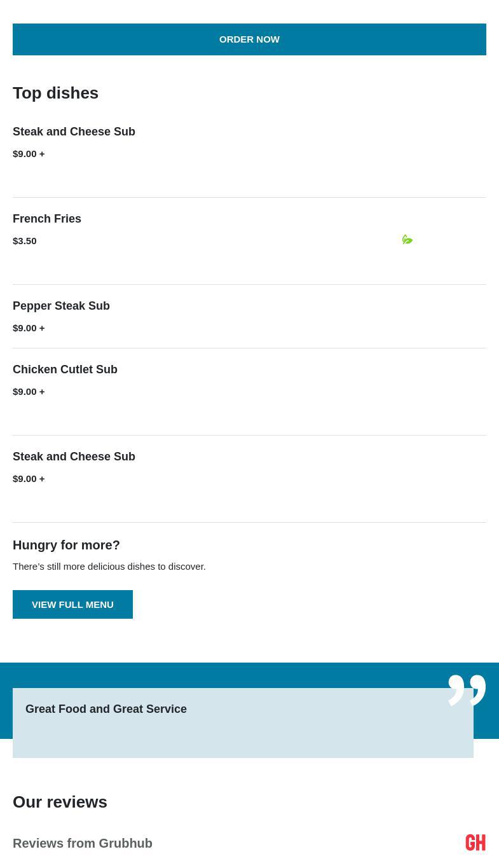Viewport: 499px width, 868px height.
Task: Click the Hungry for more? heading
Action: [66, 545]
